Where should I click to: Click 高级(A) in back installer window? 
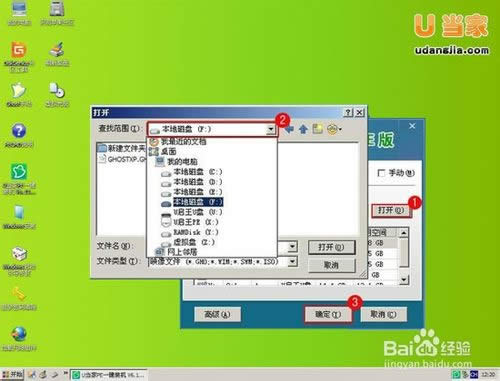coord(217,314)
